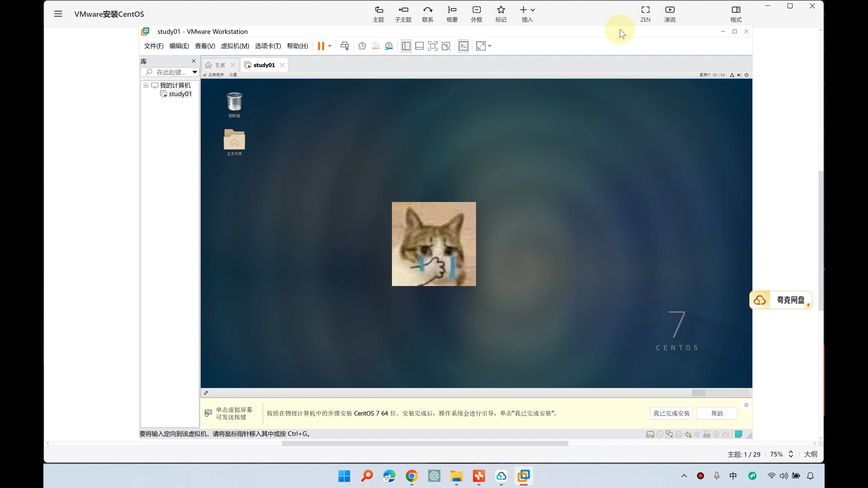Image resolution: width=868 pixels, height=488 pixels.
Task: Collapse the 我的计算机 tree node
Action: [x=146, y=85]
